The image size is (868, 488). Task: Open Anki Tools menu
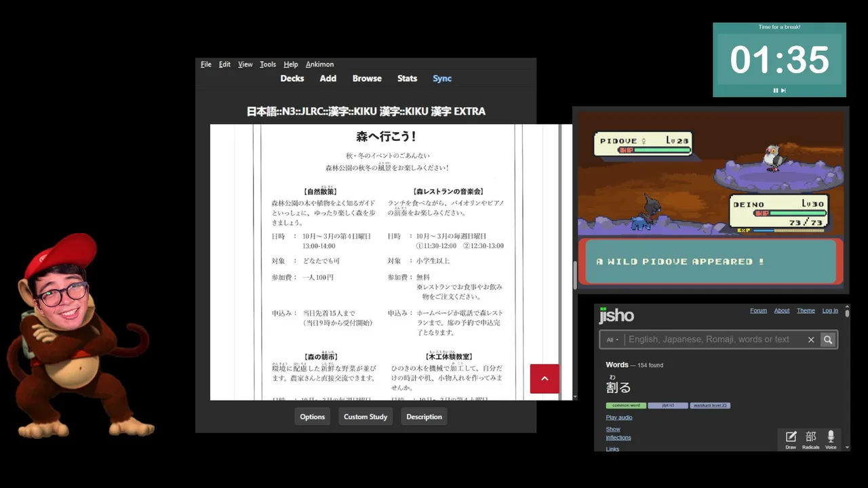tap(268, 64)
